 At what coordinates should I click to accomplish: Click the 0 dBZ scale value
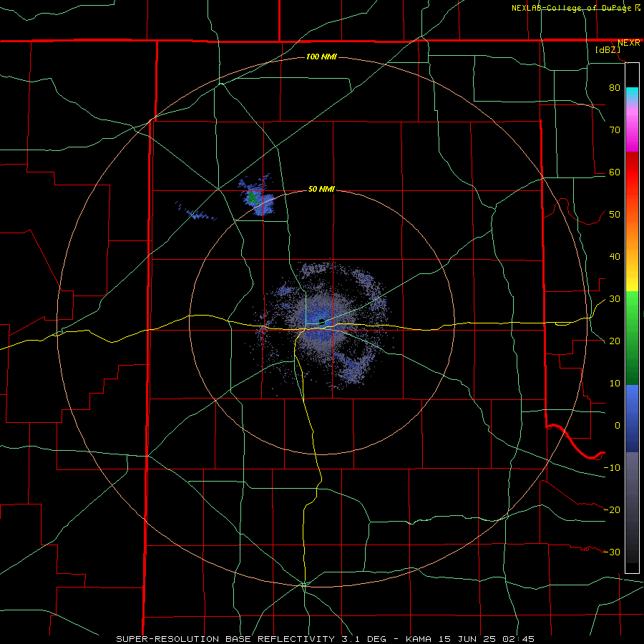pos(618,426)
